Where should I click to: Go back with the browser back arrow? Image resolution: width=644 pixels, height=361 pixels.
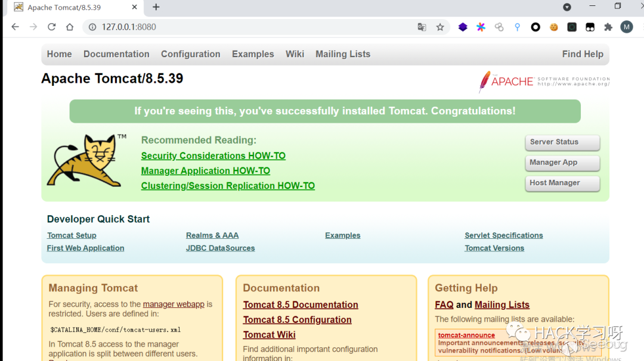(x=15, y=27)
